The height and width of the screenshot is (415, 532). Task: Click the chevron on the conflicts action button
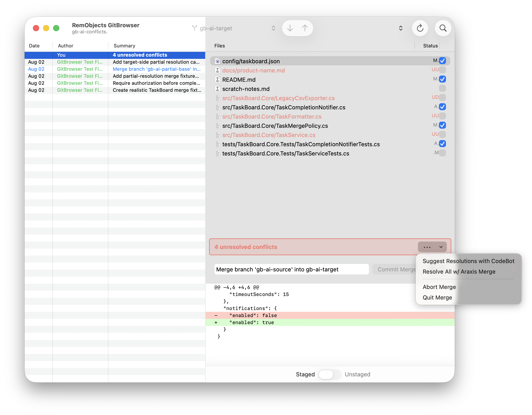[441, 247]
